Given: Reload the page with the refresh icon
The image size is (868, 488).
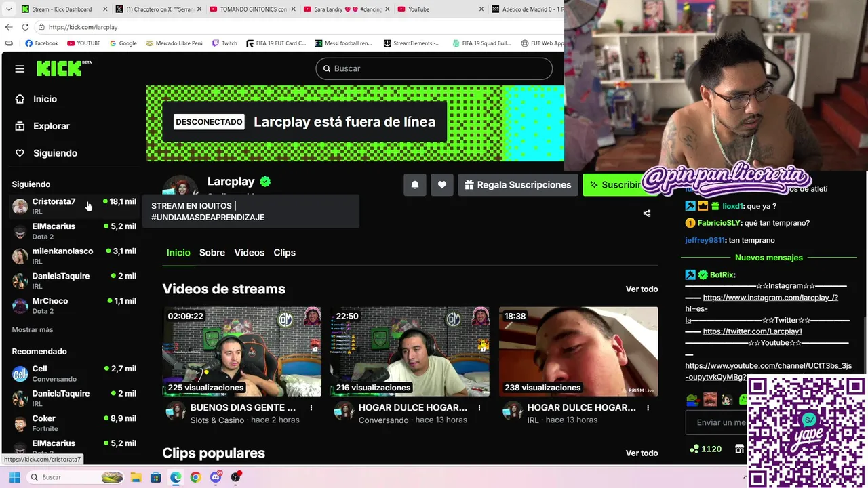Looking at the screenshot, I should pos(25,27).
